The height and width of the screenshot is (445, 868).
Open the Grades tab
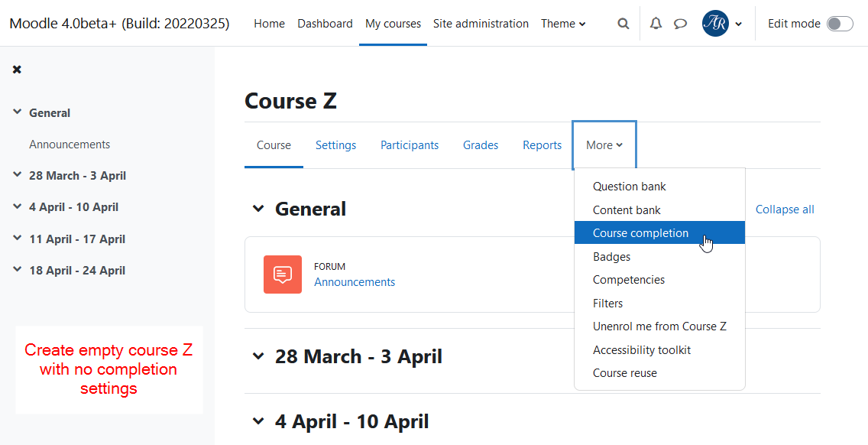481,145
